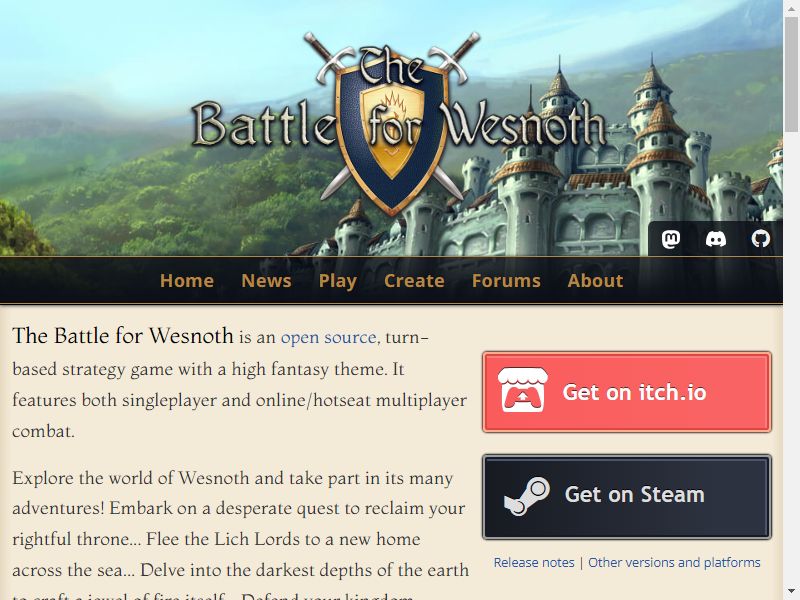
Task: Open the GitHub repository icon
Action: [x=760, y=239]
